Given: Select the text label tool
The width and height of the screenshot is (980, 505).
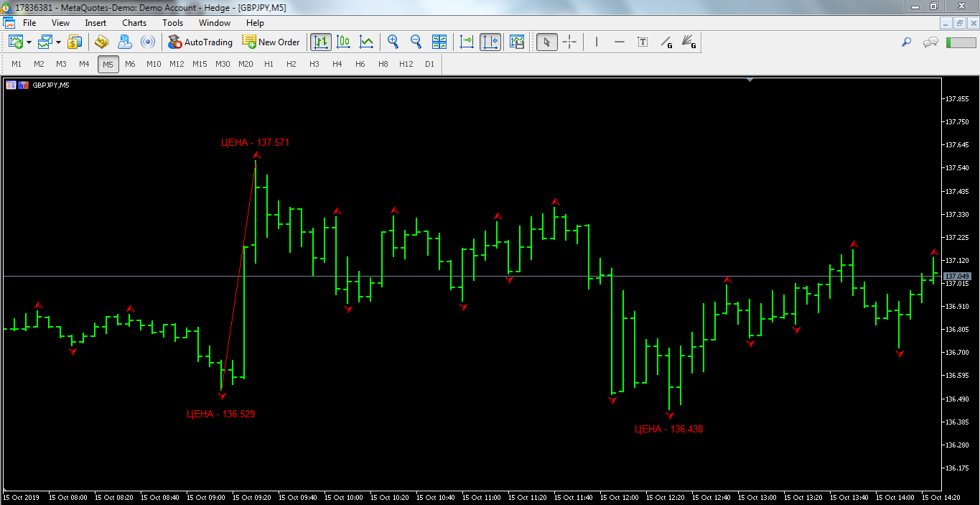Looking at the screenshot, I should [x=643, y=42].
